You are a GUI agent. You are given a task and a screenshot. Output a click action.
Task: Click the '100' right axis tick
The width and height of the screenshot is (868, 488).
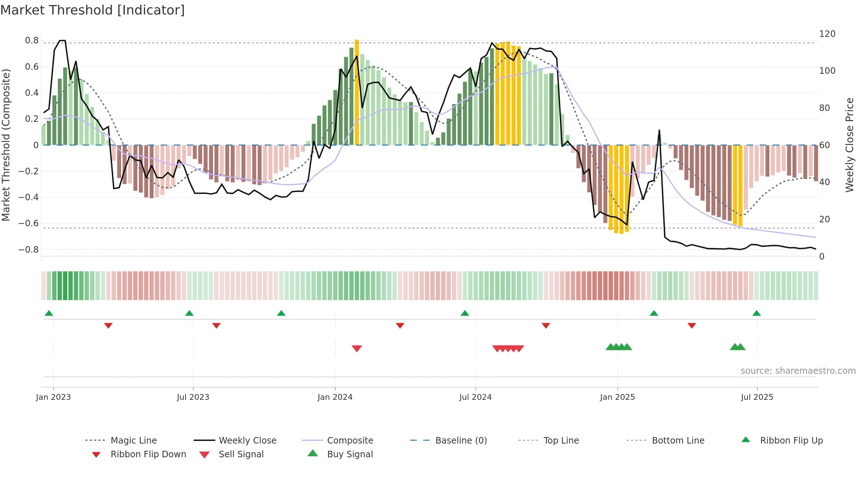tap(827, 71)
